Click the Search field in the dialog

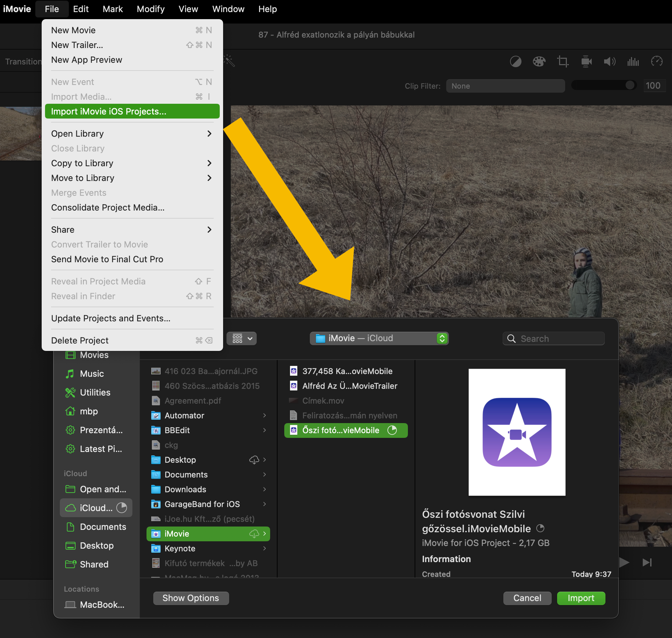click(553, 338)
